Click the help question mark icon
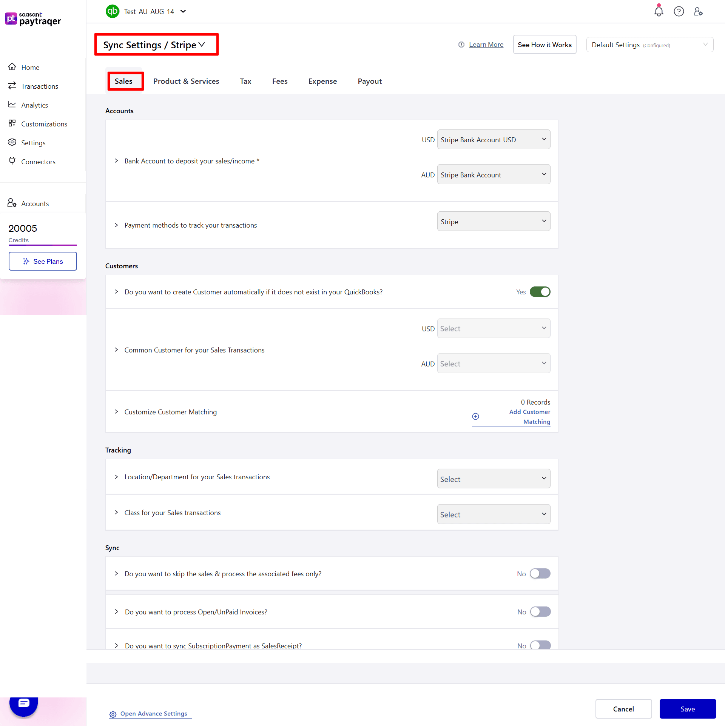This screenshot has height=728, width=725. point(679,11)
